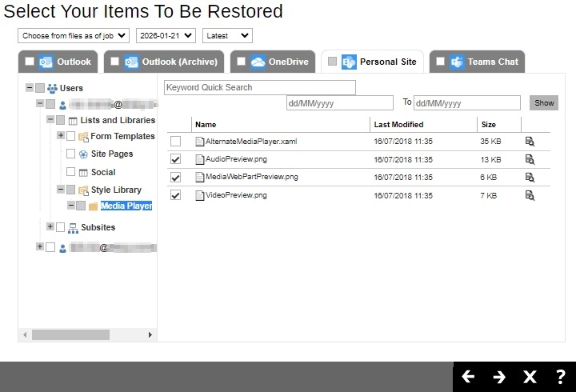Open the 2026-01-21 date dropdown
576x392 pixels.
[166, 36]
